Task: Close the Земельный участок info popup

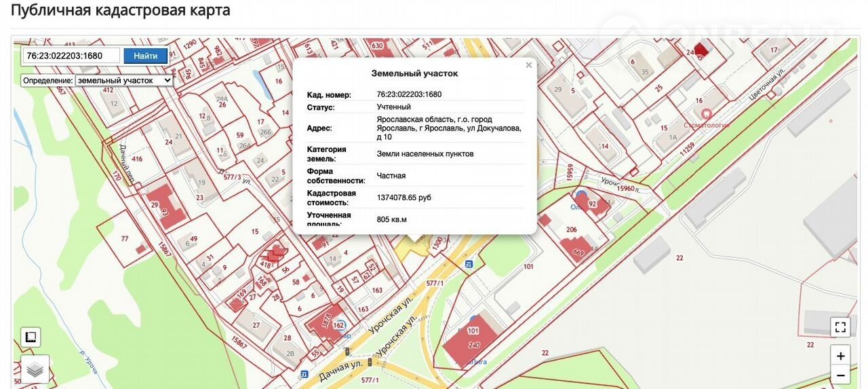Action: [x=529, y=65]
